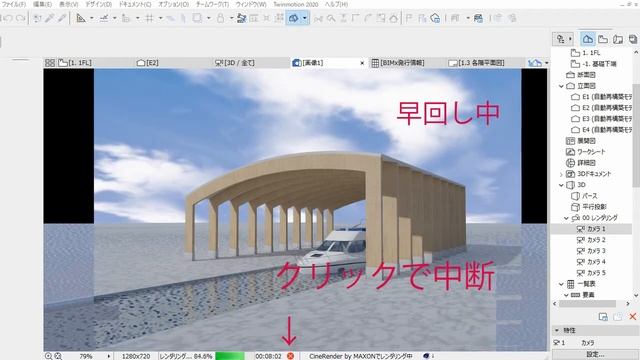
Task: Select the syringe inject parameters tool
Action: tap(62, 18)
